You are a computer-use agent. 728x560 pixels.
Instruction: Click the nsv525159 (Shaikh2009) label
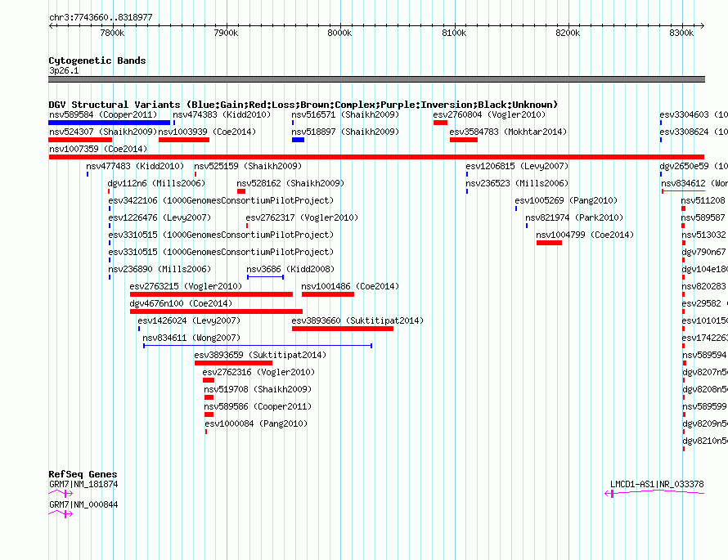coord(248,166)
